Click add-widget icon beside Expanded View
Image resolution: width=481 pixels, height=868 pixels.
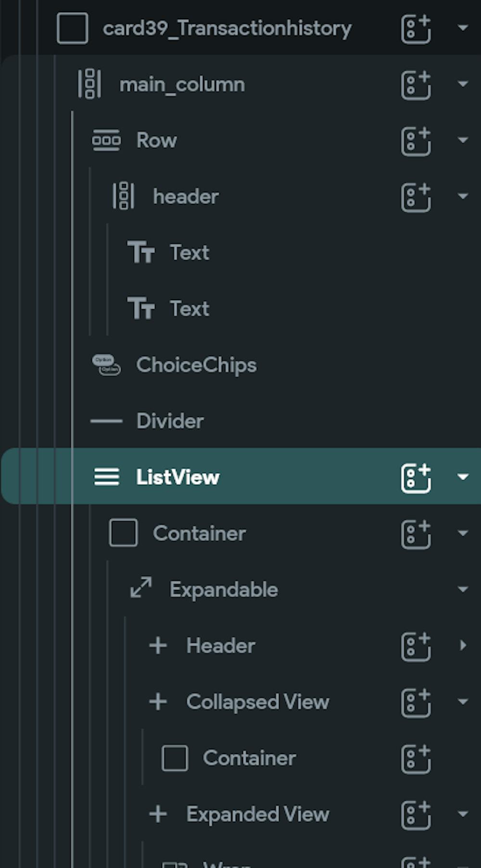(x=416, y=815)
